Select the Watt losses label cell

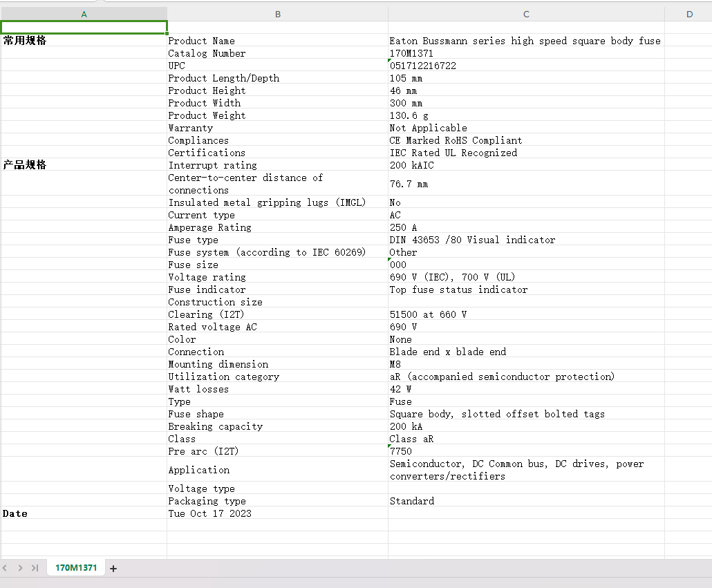tap(277, 389)
